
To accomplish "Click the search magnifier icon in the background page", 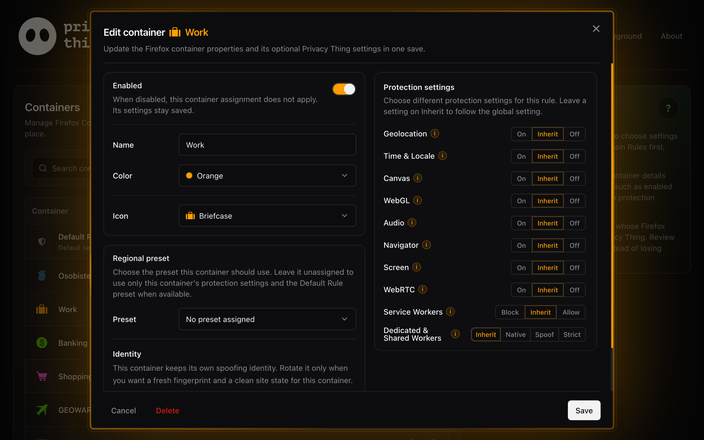I will [x=43, y=168].
